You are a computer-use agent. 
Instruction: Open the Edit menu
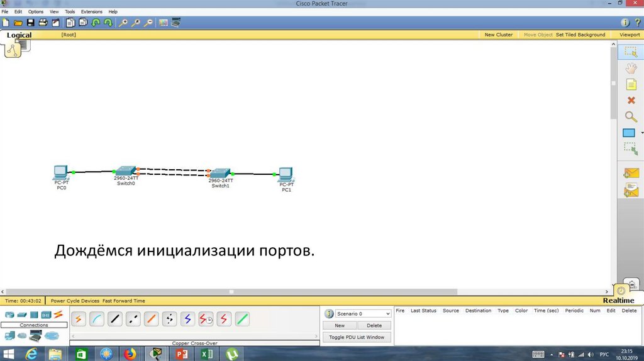click(x=18, y=11)
